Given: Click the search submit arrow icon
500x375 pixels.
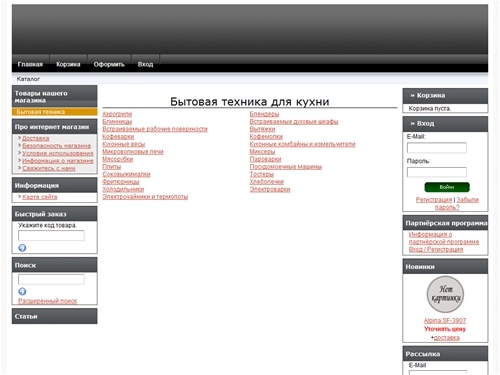Looking at the screenshot, I should 22,291.
